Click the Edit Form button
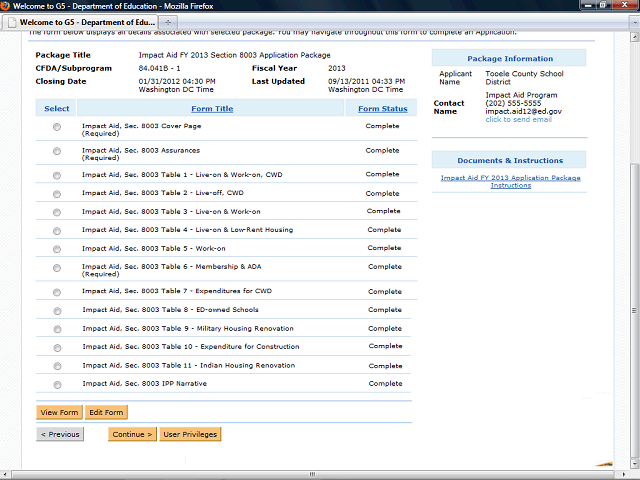Image resolution: width=640 pixels, height=480 pixels. tap(106, 412)
